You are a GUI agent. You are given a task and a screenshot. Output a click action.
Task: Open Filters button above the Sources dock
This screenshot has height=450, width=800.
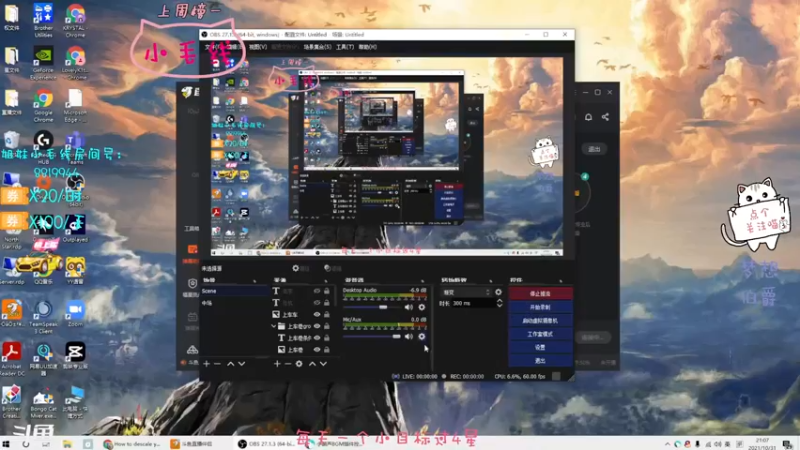coord(333,268)
